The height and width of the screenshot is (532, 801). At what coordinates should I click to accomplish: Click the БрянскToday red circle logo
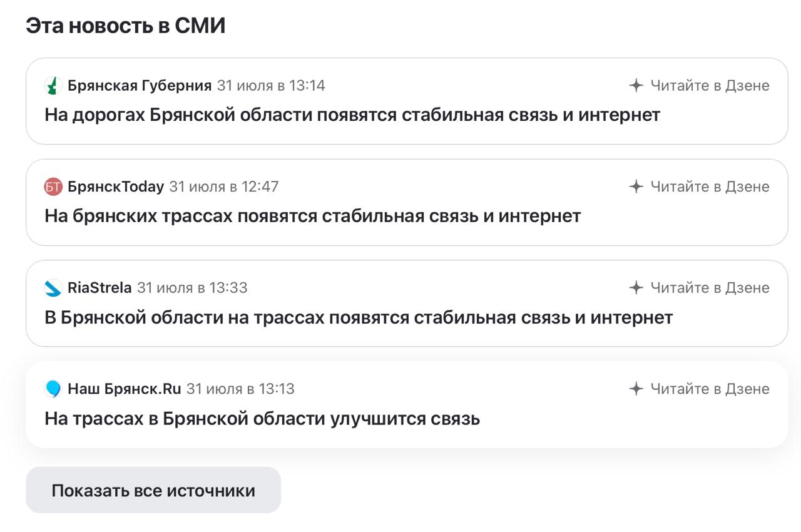(54, 187)
